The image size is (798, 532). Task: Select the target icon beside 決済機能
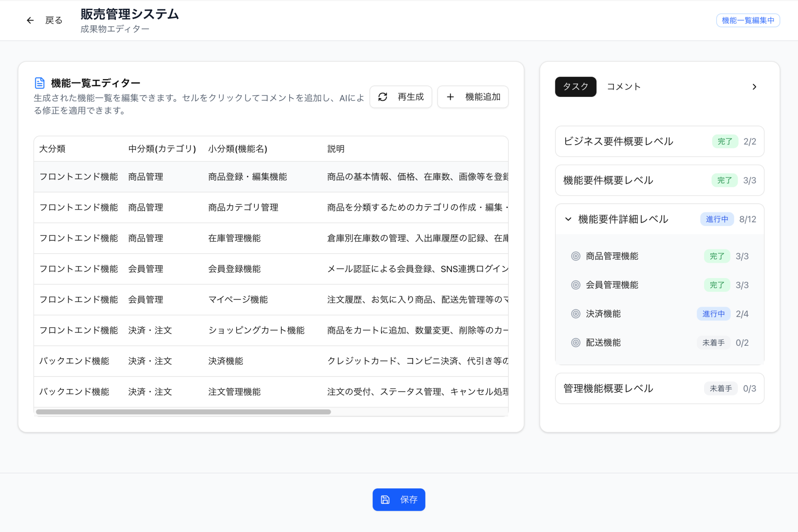click(x=575, y=314)
